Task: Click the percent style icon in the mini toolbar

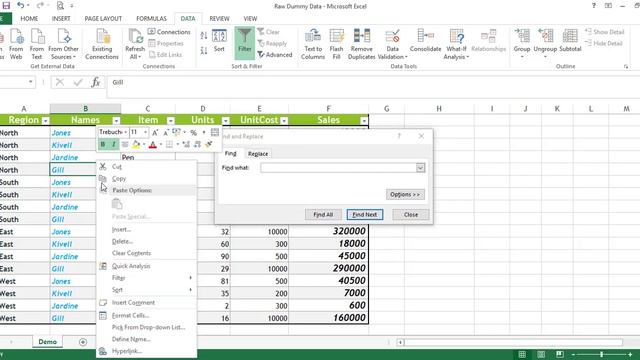Action: coord(193,133)
